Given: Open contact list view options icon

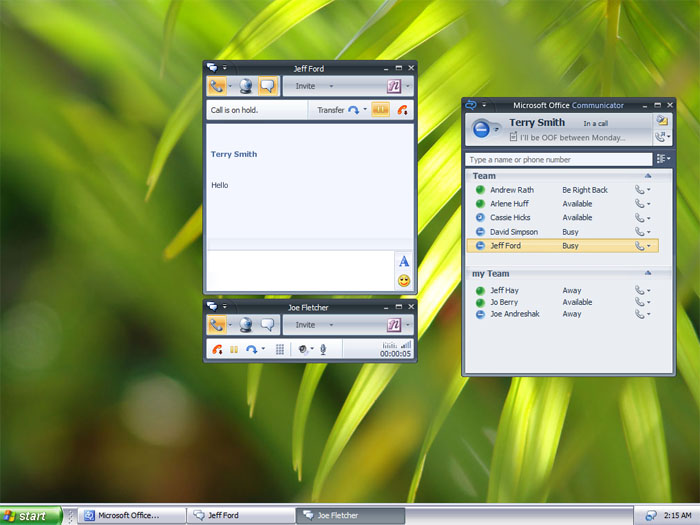Looking at the screenshot, I should coord(663,158).
